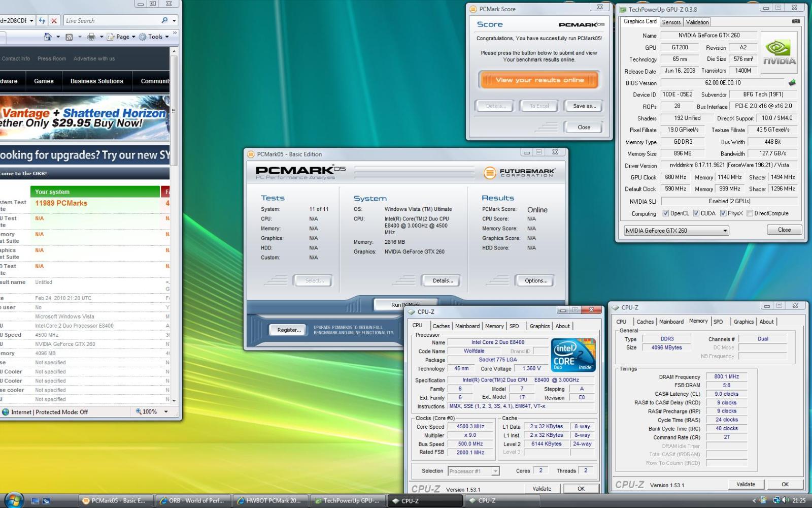Click View your results online button
812x508 pixels.
point(539,80)
